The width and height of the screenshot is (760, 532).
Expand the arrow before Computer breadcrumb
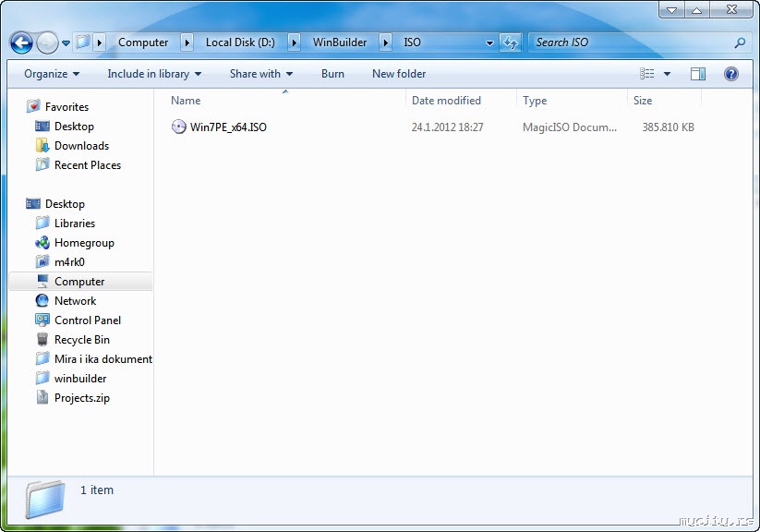point(100,42)
